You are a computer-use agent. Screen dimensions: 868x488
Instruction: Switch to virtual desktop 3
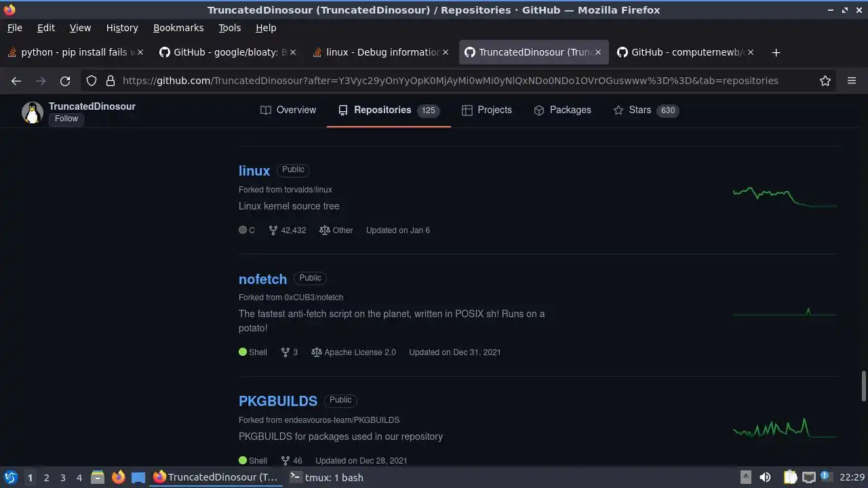point(62,478)
